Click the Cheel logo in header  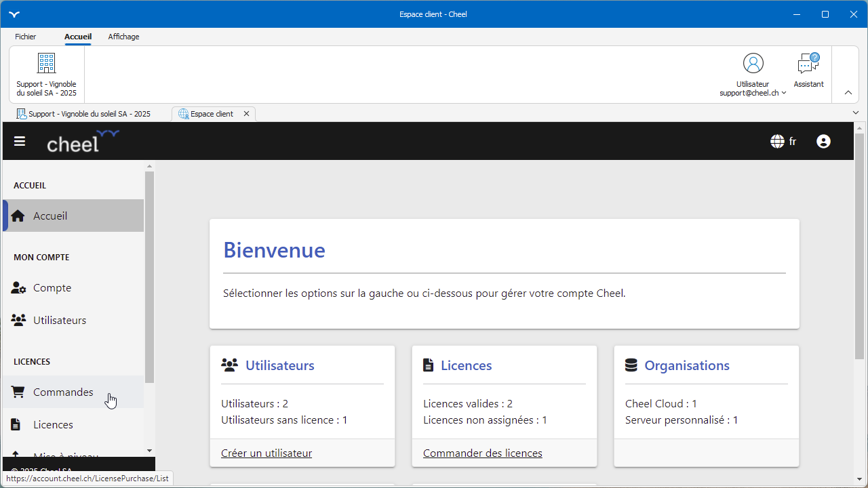click(x=83, y=141)
